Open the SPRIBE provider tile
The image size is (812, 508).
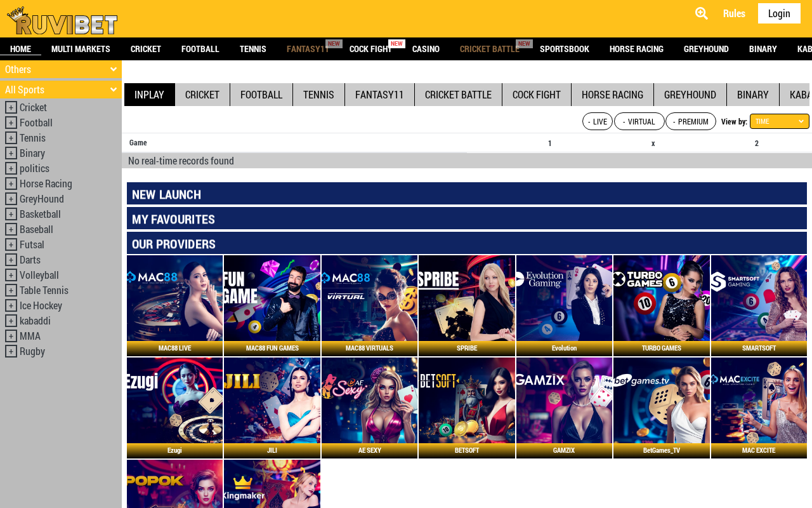[x=467, y=305]
